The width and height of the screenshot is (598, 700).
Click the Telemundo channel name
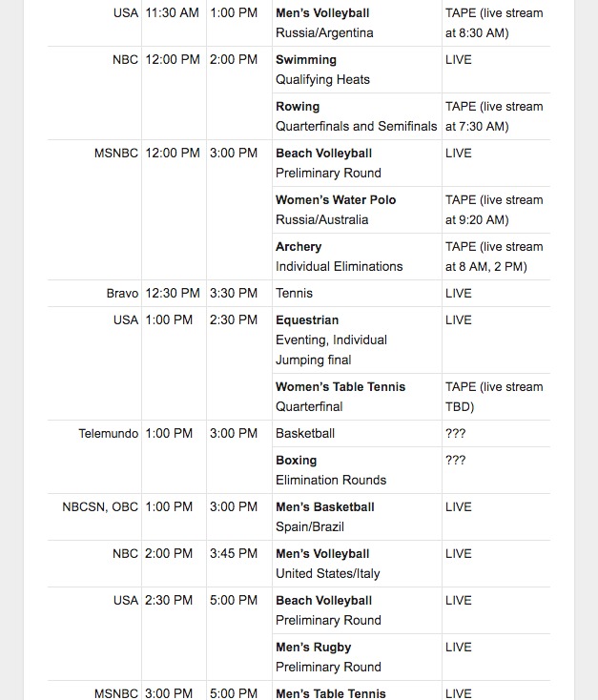coord(108,433)
